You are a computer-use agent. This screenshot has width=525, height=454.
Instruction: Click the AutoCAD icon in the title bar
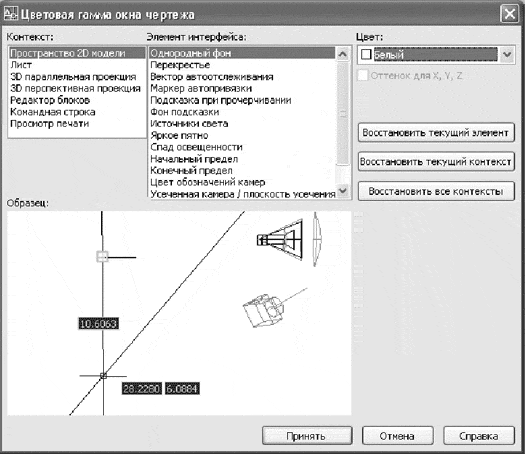[10, 14]
